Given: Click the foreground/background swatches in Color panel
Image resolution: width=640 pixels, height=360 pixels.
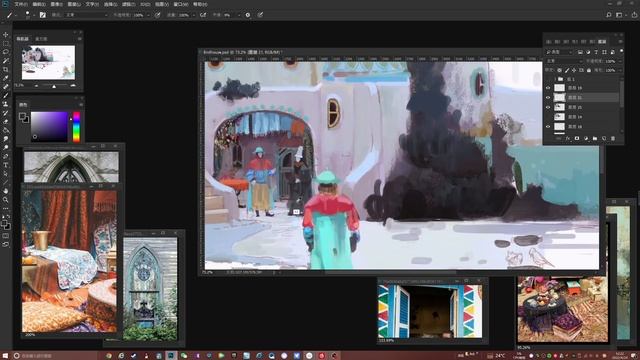Looking at the screenshot, I should (x=24, y=118).
